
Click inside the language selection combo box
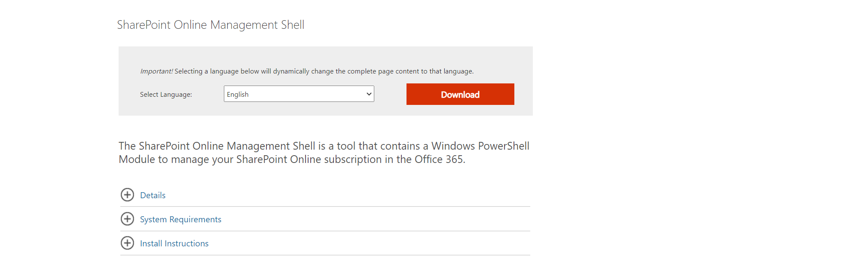click(299, 94)
